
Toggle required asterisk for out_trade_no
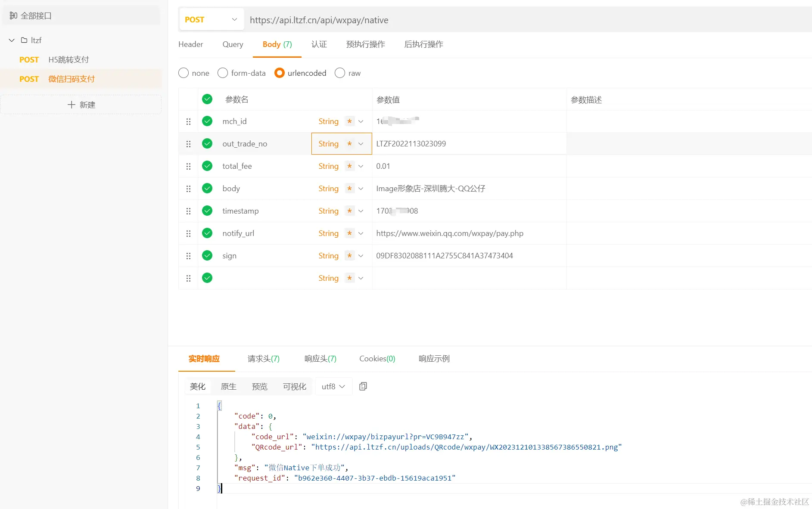(349, 144)
